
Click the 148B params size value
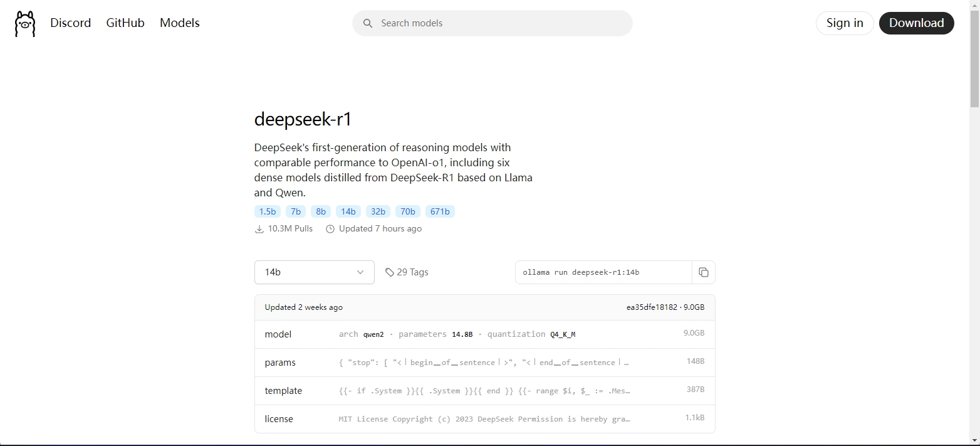pos(696,361)
